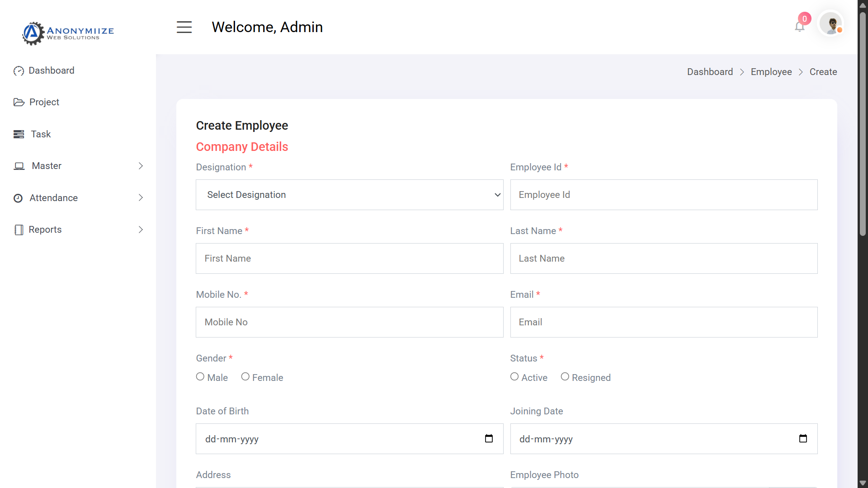Image resolution: width=868 pixels, height=488 pixels.
Task: Set status to Resigned
Action: click(565, 377)
